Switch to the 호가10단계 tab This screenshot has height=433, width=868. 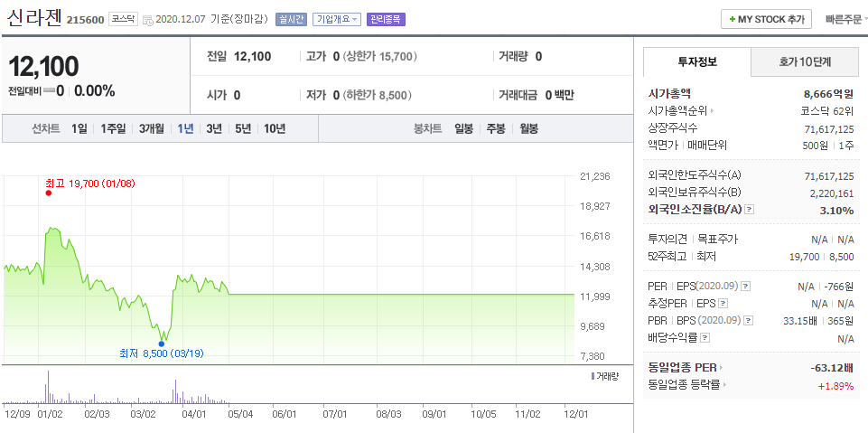805,62
